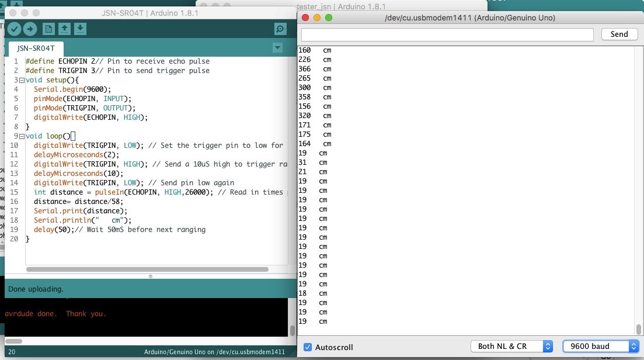Open Serial Monitor magnifier icon
Screen dimensions: 644x360
coord(280,29)
